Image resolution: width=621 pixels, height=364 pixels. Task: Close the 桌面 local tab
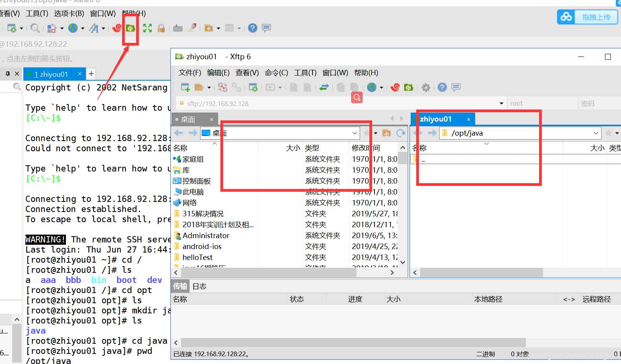[211, 120]
